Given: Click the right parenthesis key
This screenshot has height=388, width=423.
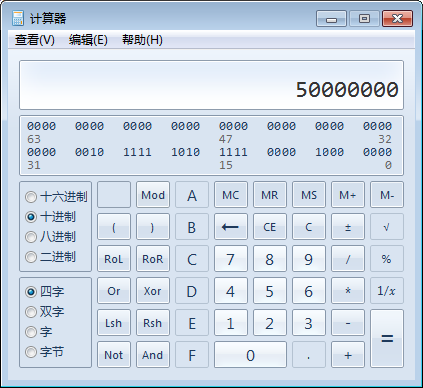Looking at the screenshot, I should click(x=153, y=227).
